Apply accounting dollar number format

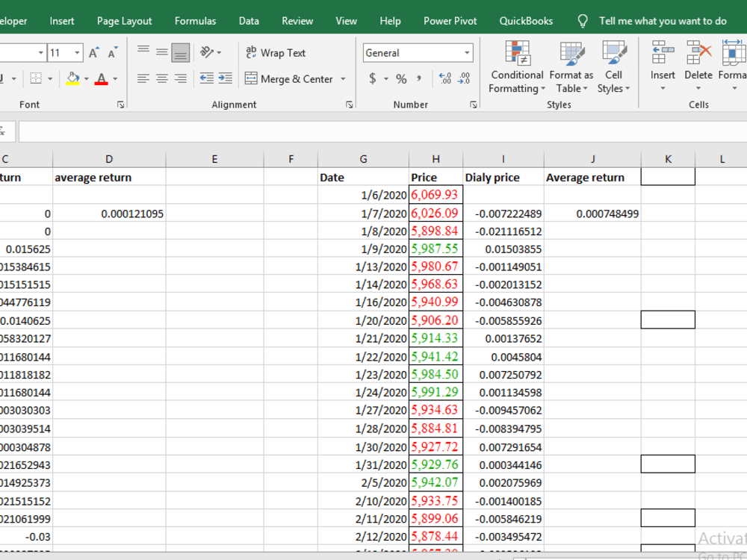point(373,78)
